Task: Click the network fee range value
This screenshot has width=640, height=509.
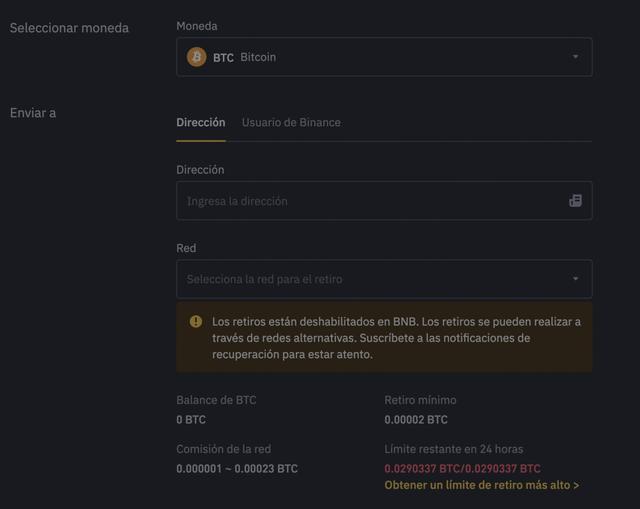Action: coord(237,468)
